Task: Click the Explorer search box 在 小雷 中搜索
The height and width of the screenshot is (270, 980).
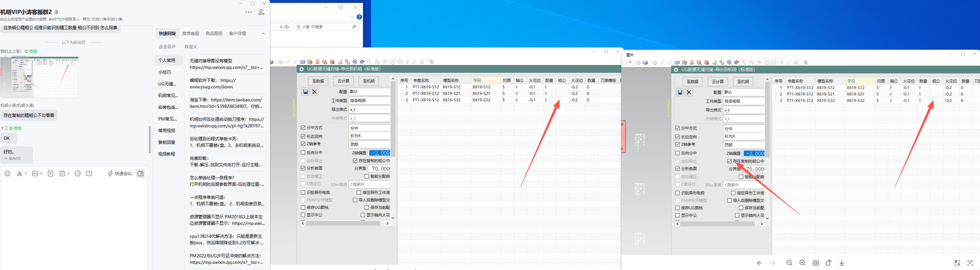Action: tap(325, 27)
